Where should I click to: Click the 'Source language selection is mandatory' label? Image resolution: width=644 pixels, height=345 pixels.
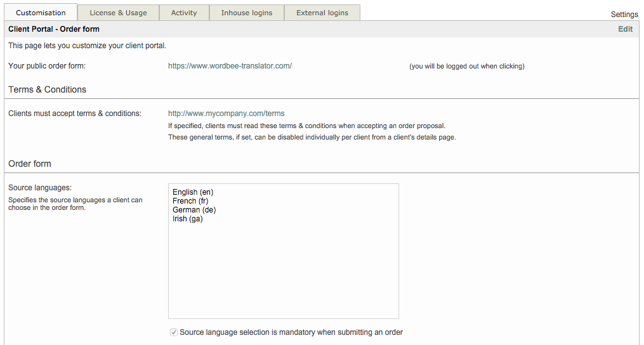[291, 332]
